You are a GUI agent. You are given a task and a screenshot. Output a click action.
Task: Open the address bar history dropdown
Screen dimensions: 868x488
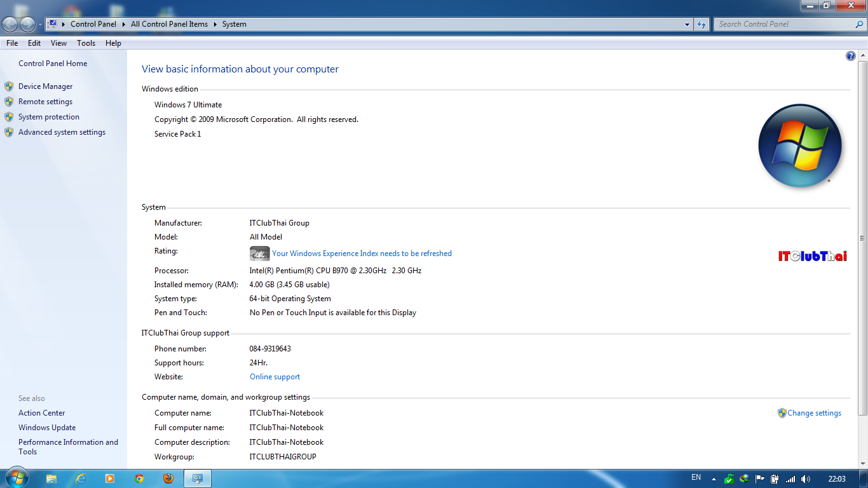tap(687, 24)
